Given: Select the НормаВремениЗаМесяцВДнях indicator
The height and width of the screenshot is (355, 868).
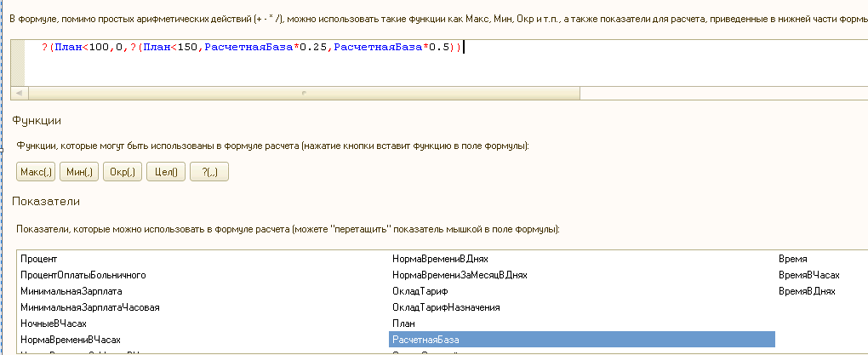Looking at the screenshot, I should [x=460, y=275].
